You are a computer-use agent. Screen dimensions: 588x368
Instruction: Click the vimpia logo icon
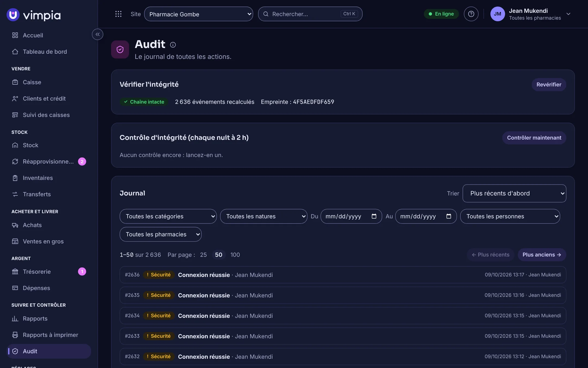point(13,15)
